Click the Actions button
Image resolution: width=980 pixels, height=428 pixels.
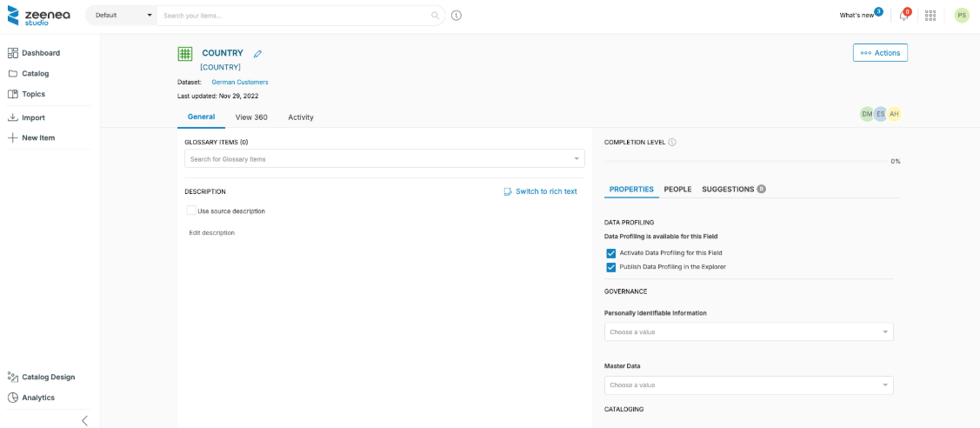point(880,53)
